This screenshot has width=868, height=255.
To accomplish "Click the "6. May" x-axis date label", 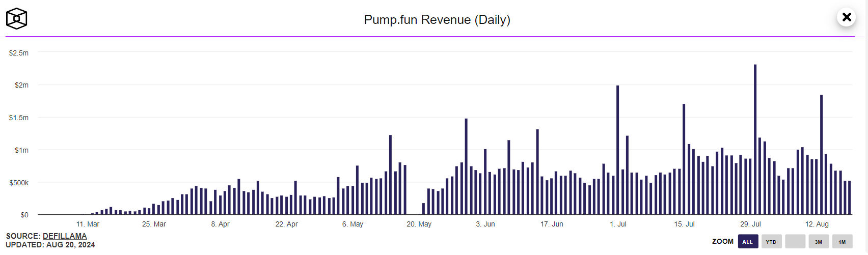I will (352, 224).
